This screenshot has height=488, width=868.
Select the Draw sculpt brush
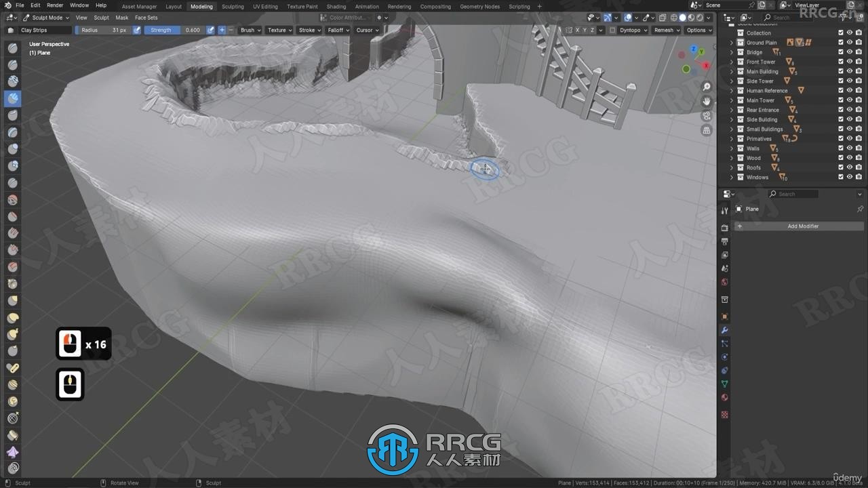click(13, 47)
